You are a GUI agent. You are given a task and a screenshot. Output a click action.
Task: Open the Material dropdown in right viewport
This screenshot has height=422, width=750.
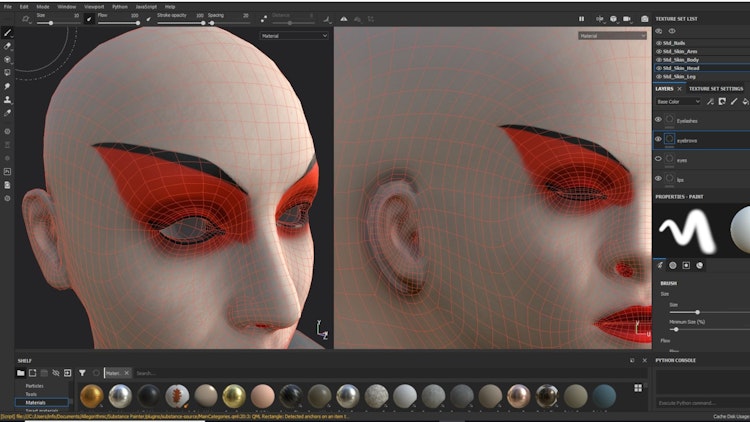[612, 35]
